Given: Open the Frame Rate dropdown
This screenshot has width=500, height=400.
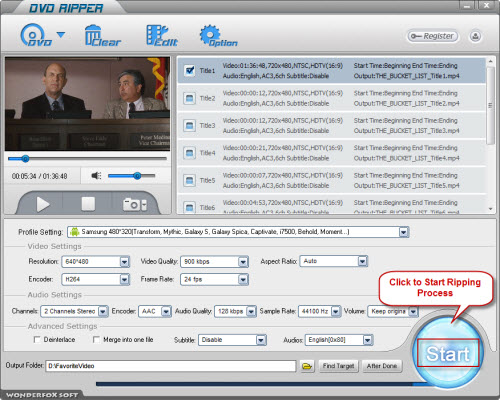Looking at the screenshot, I should 243,279.
